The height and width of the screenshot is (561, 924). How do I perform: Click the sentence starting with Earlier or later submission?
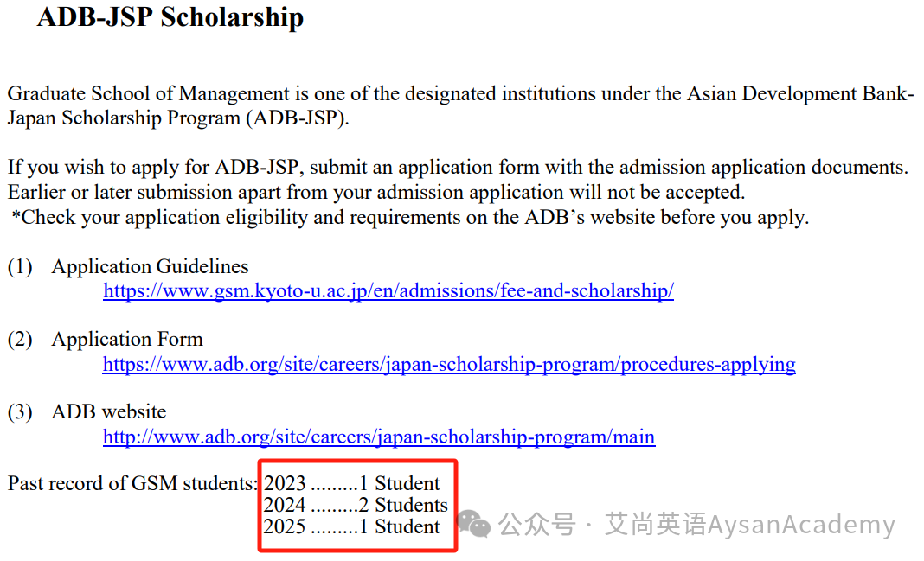coord(376,193)
